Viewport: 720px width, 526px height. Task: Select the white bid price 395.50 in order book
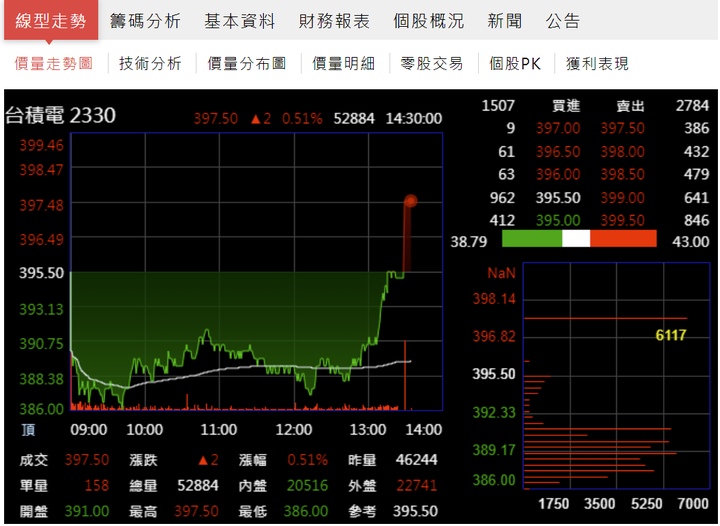558,198
